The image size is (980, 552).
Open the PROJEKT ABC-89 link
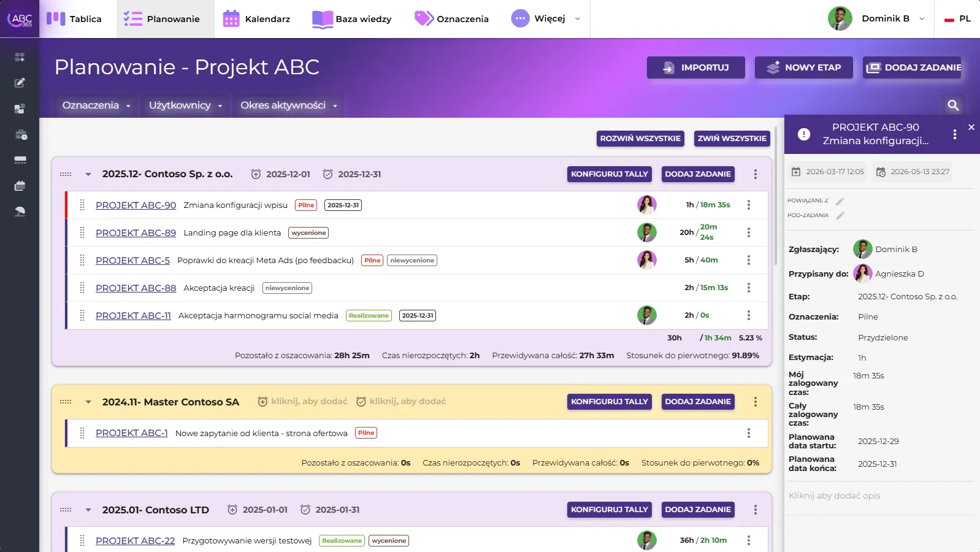coord(136,233)
